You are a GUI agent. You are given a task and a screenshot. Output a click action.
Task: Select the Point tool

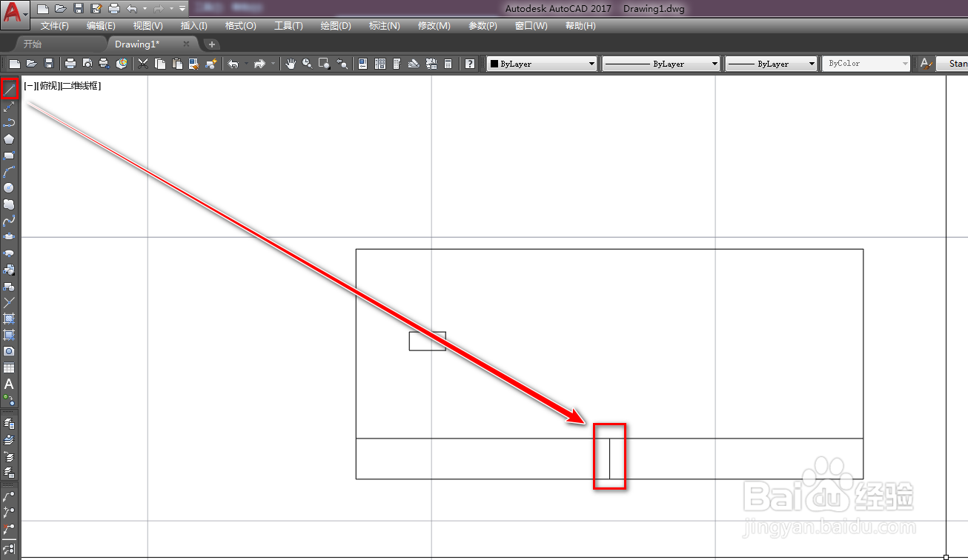pos(9,302)
